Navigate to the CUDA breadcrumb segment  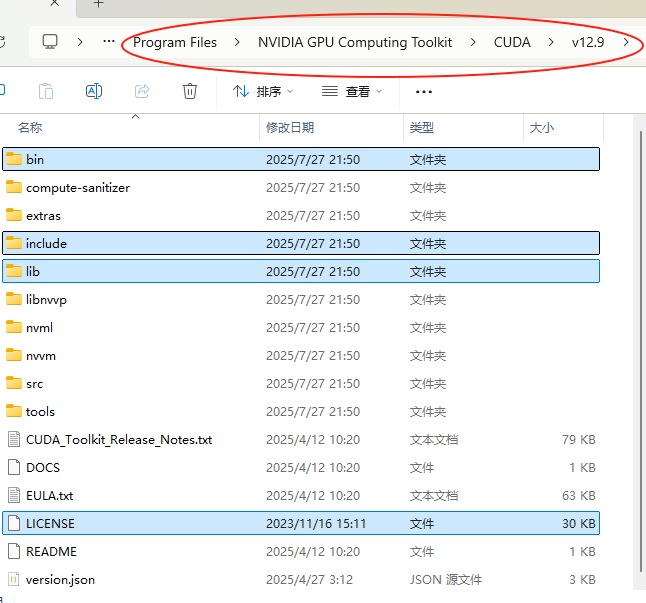pyautogui.click(x=512, y=42)
